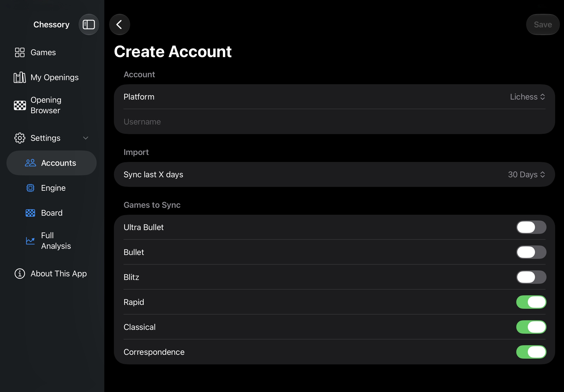Click the Create Account heading
The image size is (564, 392).
pos(173,52)
